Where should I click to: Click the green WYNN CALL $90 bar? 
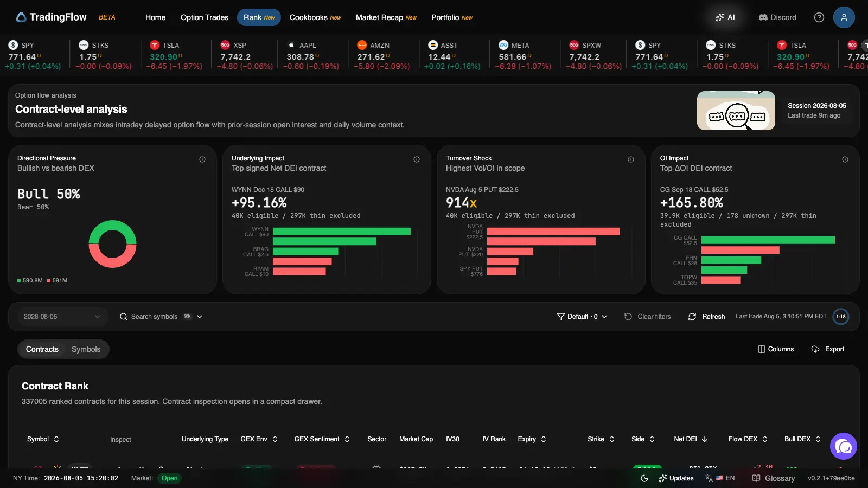coord(342,232)
